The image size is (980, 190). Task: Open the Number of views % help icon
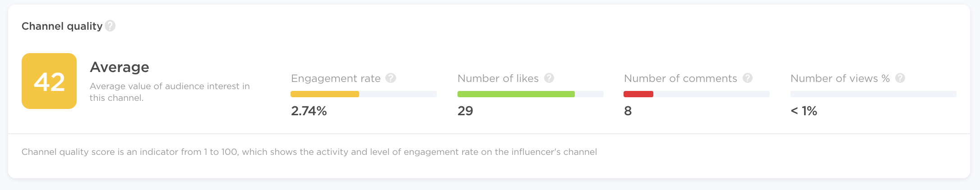click(x=900, y=78)
